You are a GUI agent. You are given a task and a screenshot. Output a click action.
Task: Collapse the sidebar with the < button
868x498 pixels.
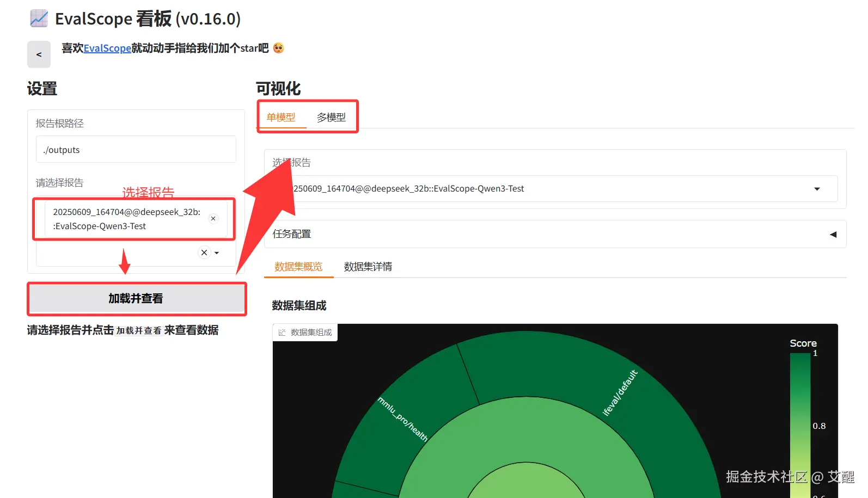pyautogui.click(x=39, y=54)
